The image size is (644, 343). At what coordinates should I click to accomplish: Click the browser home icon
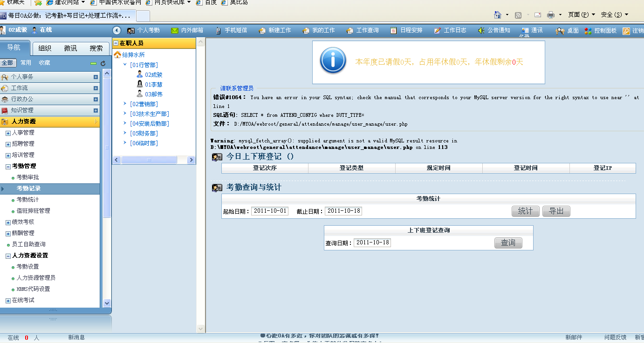(498, 15)
